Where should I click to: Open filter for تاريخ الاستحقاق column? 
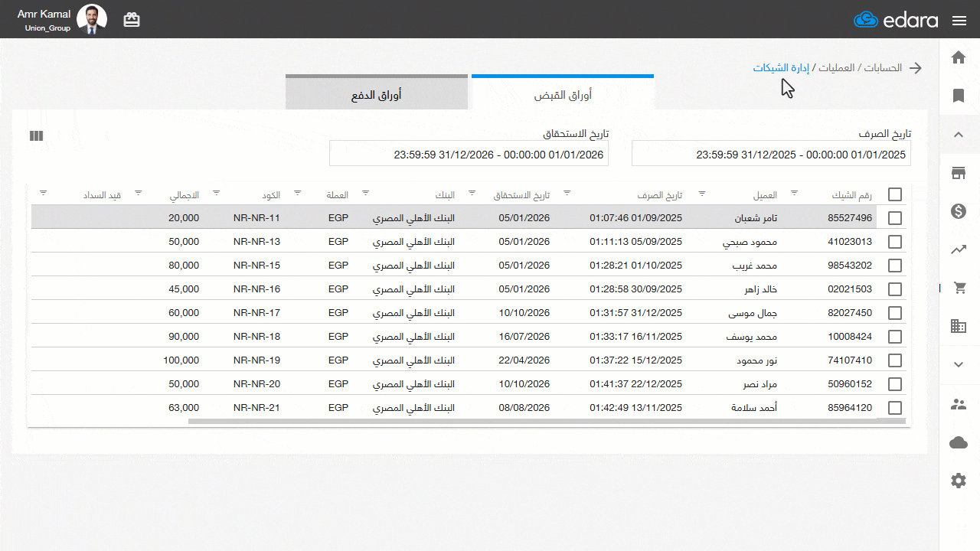[472, 193]
